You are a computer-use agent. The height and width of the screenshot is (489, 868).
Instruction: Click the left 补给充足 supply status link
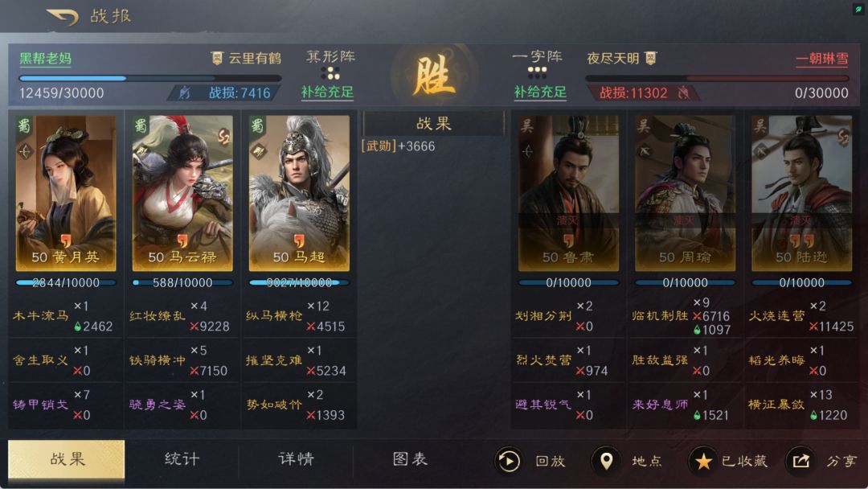pyautogui.click(x=327, y=92)
